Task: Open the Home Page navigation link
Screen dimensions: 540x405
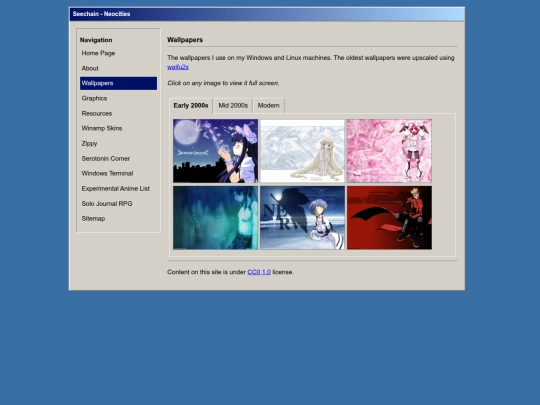Action: pos(118,53)
